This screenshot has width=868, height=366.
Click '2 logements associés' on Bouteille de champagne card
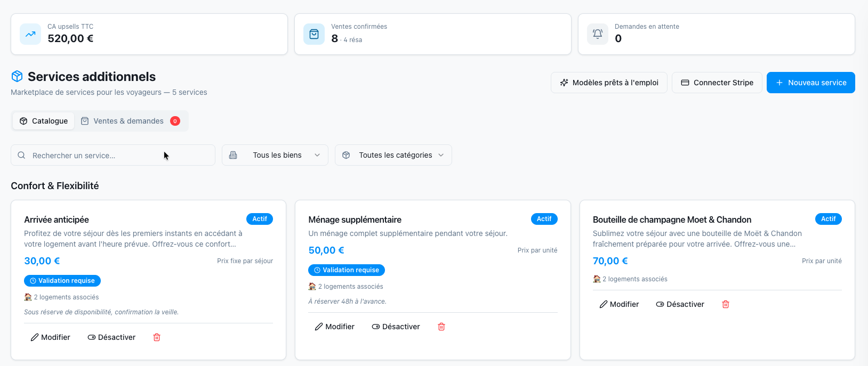coord(635,279)
